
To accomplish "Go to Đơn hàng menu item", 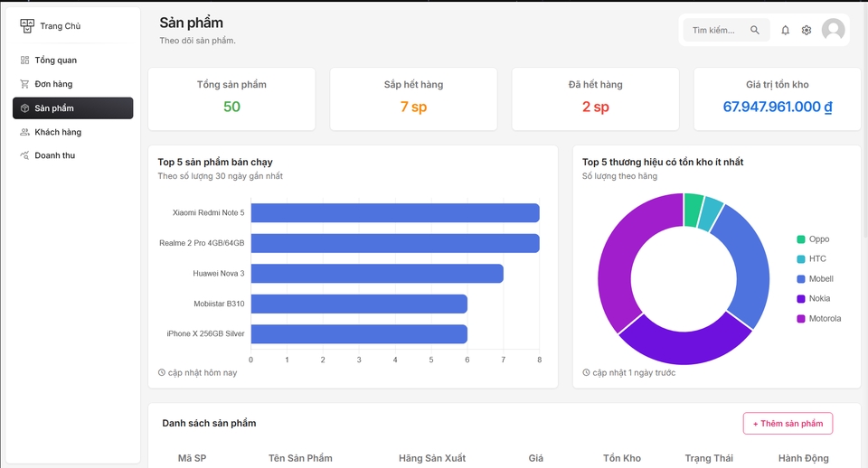I will coord(53,84).
